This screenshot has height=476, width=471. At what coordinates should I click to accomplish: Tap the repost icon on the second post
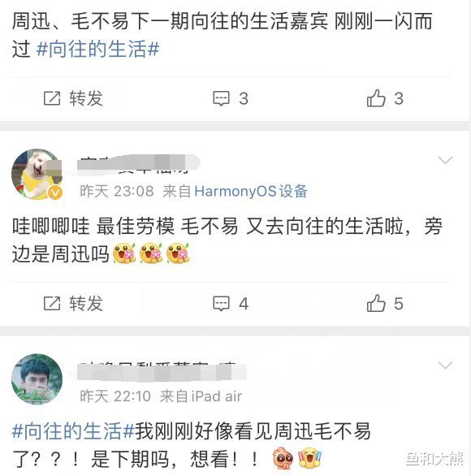(52, 303)
